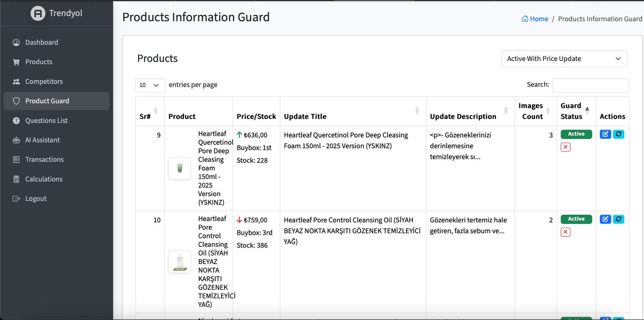Open AI Assistant page
This screenshot has width=644, height=320.
coord(56,140)
